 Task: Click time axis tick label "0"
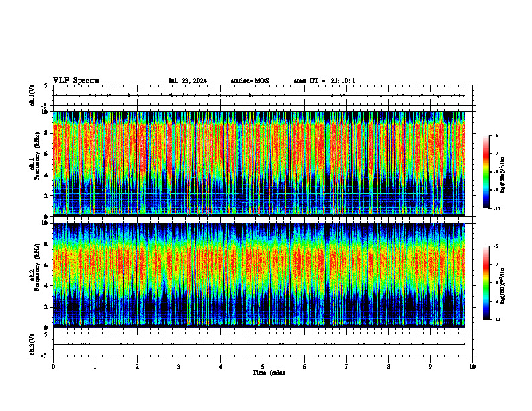pyautogui.click(x=53, y=367)
